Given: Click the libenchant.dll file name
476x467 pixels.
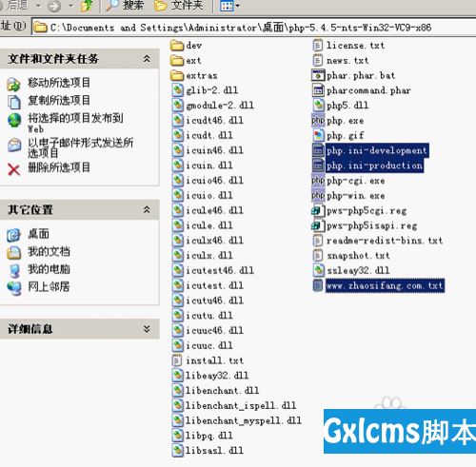Looking at the screenshot, I should (x=223, y=390).
